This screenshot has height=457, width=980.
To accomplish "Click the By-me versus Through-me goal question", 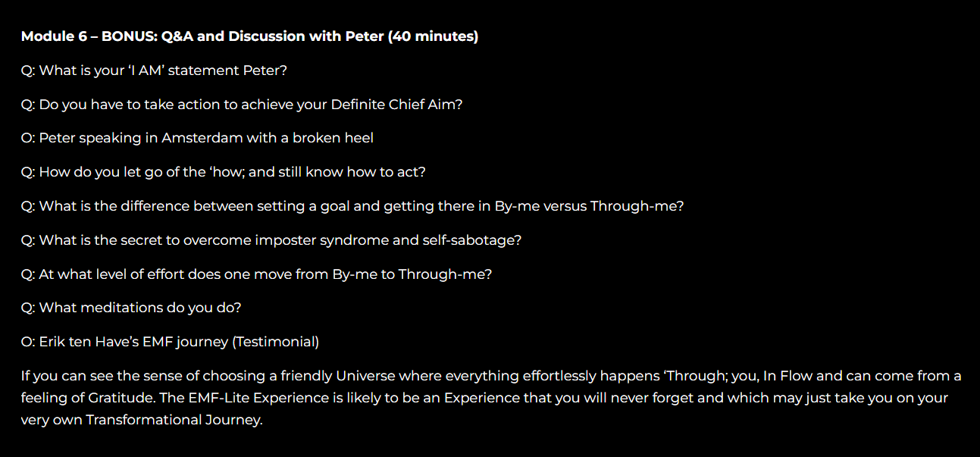I will 352,206.
